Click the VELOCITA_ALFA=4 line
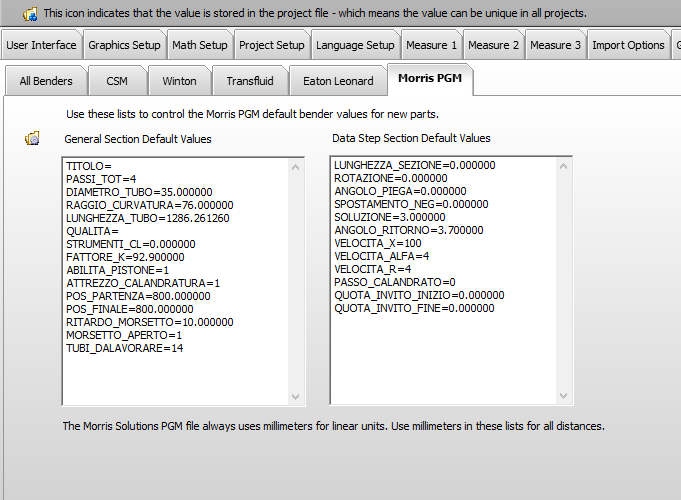 coord(381,257)
